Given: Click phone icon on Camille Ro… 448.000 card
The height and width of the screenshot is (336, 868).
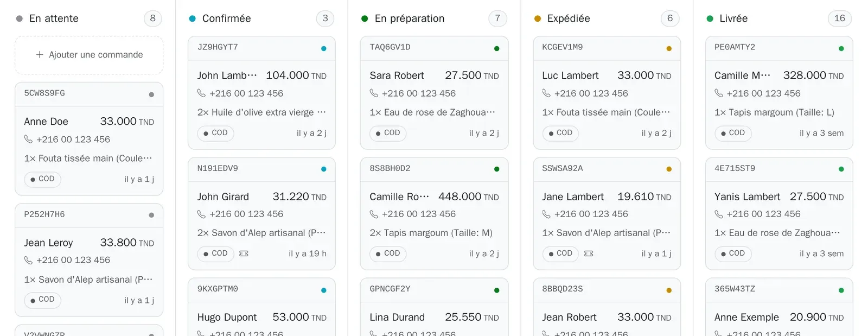Looking at the screenshot, I should (374, 214).
